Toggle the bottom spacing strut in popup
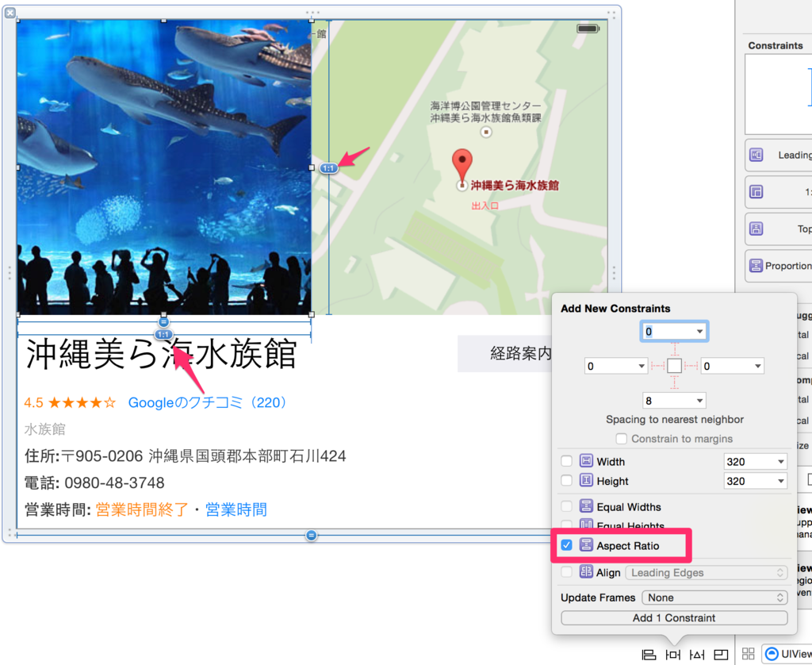The image size is (812, 665). click(674, 382)
